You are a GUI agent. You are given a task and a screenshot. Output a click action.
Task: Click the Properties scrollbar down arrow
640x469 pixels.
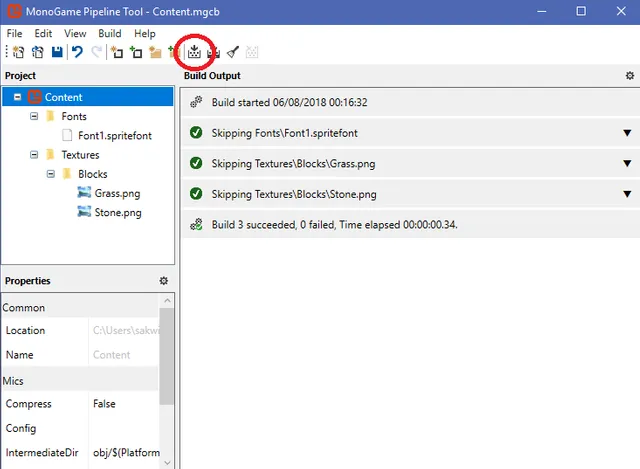click(x=167, y=462)
